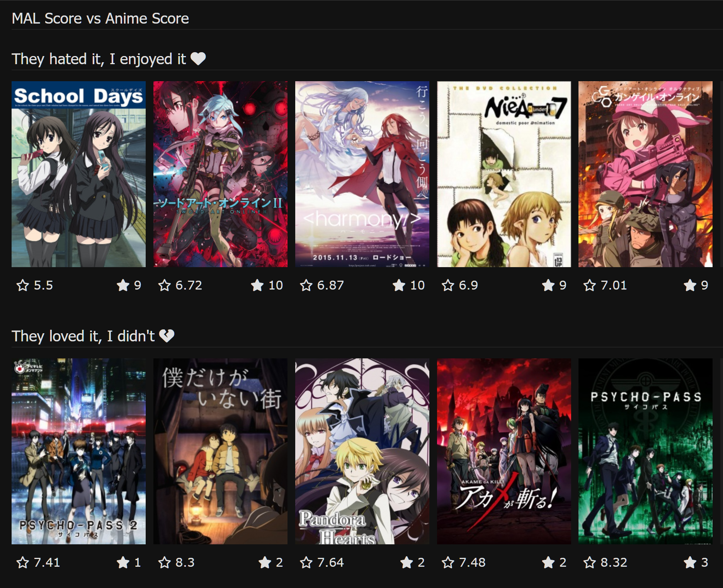Open the Sword Art Online II poster
Image resolution: width=723 pixels, height=588 pixels.
[220, 174]
